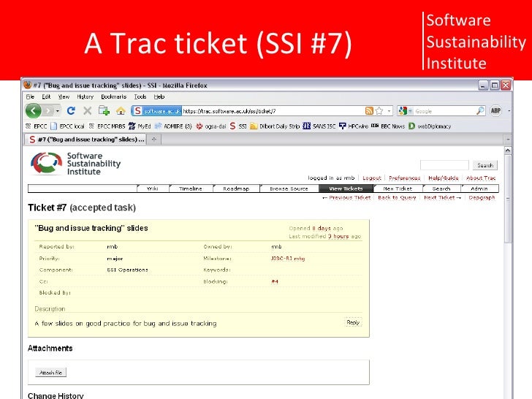The image size is (532, 399).
Task: Click the Stop loading X icon
Action: point(87,110)
